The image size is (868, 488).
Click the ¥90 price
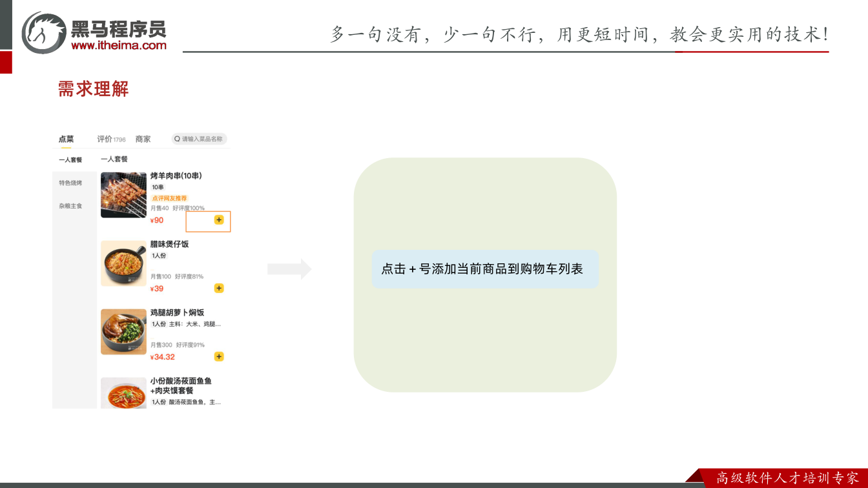pos(157,220)
